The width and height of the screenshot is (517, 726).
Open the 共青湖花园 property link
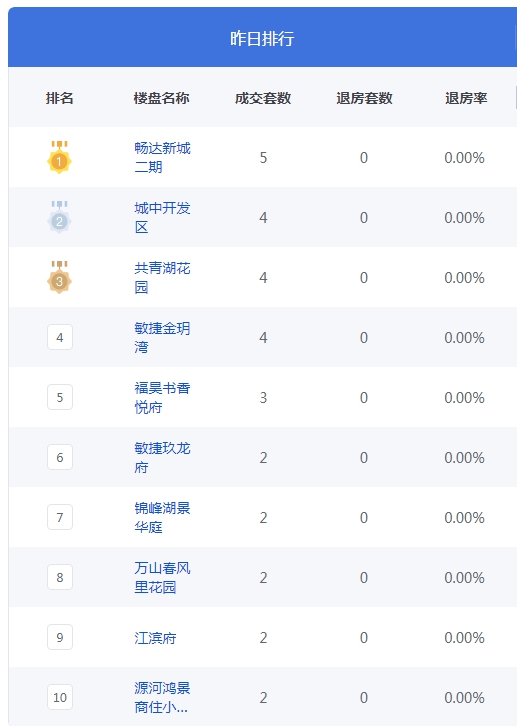click(x=162, y=277)
